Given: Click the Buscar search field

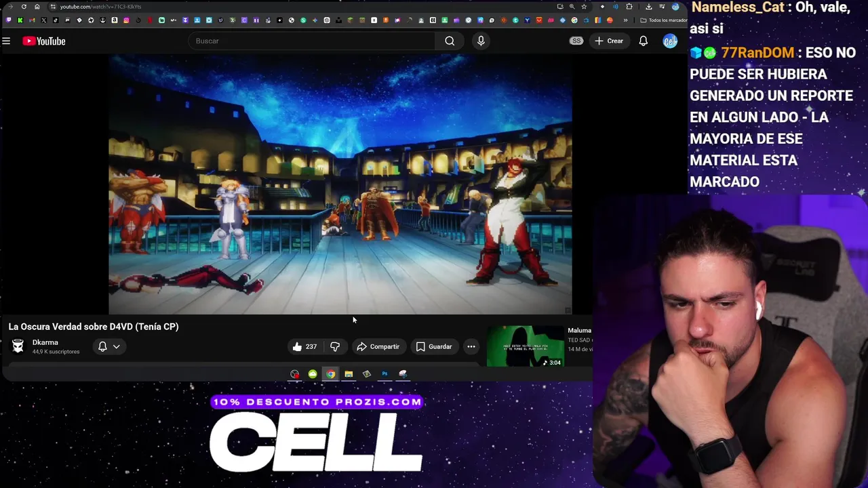Looking at the screenshot, I should [312, 41].
